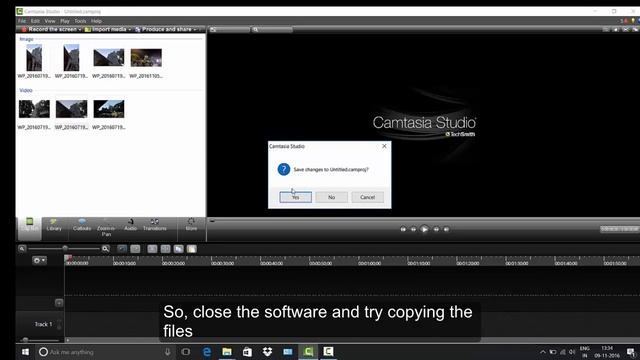The width and height of the screenshot is (640, 360).
Task: Click the Undo icon on timeline toolbar
Action: pyautogui.click(x=122, y=249)
